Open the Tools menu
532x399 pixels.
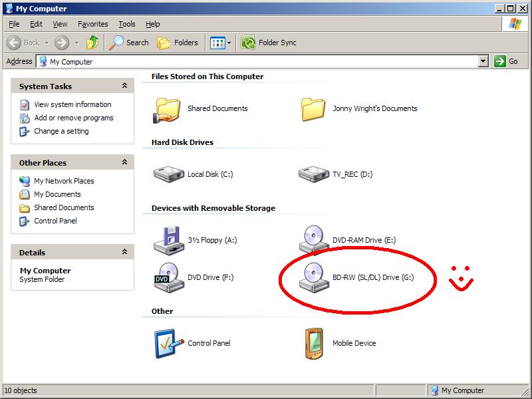[x=126, y=23]
